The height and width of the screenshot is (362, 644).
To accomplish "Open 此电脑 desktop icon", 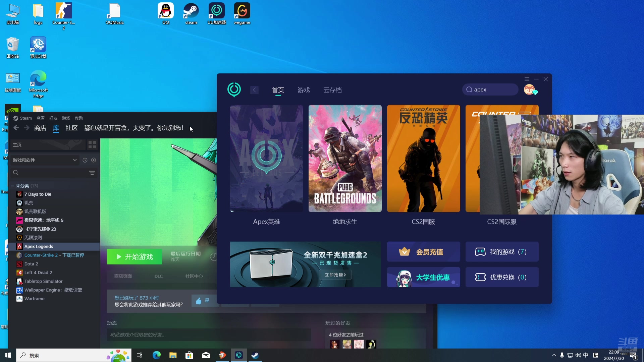I will coord(13,14).
